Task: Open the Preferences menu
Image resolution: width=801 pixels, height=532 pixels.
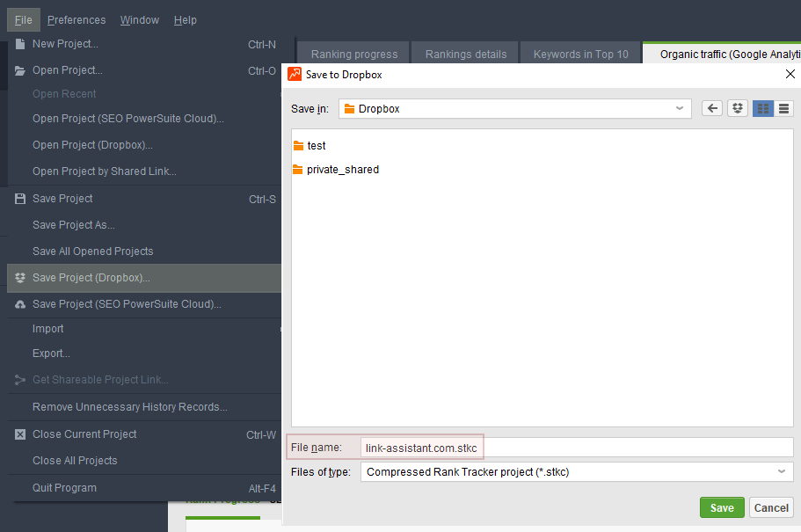Action: [x=76, y=20]
